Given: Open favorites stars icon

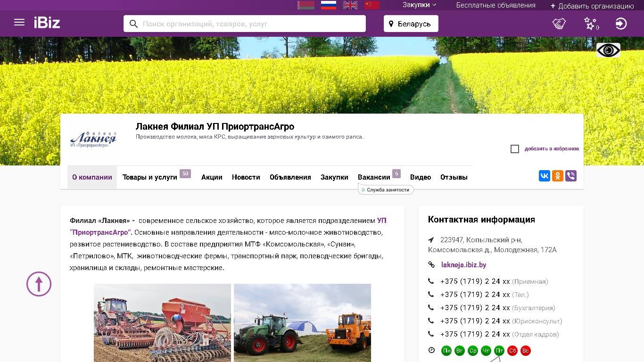Looking at the screenshot, I should coord(591,24).
